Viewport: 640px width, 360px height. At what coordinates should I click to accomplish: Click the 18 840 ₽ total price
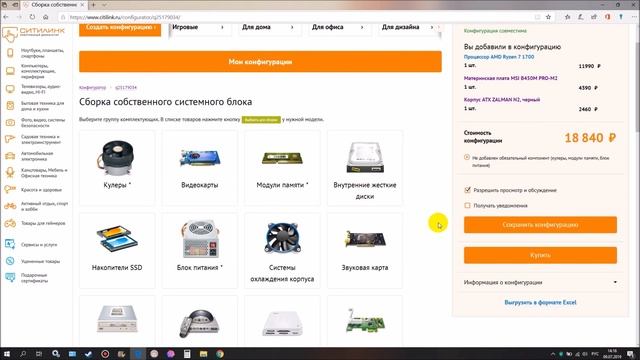pos(590,138)
